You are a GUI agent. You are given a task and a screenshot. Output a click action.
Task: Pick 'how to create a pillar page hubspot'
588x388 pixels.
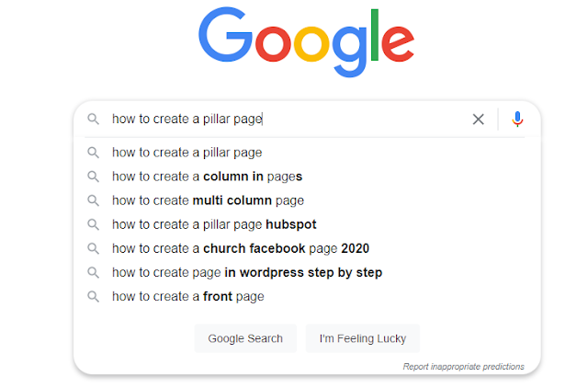coord(214,223)
